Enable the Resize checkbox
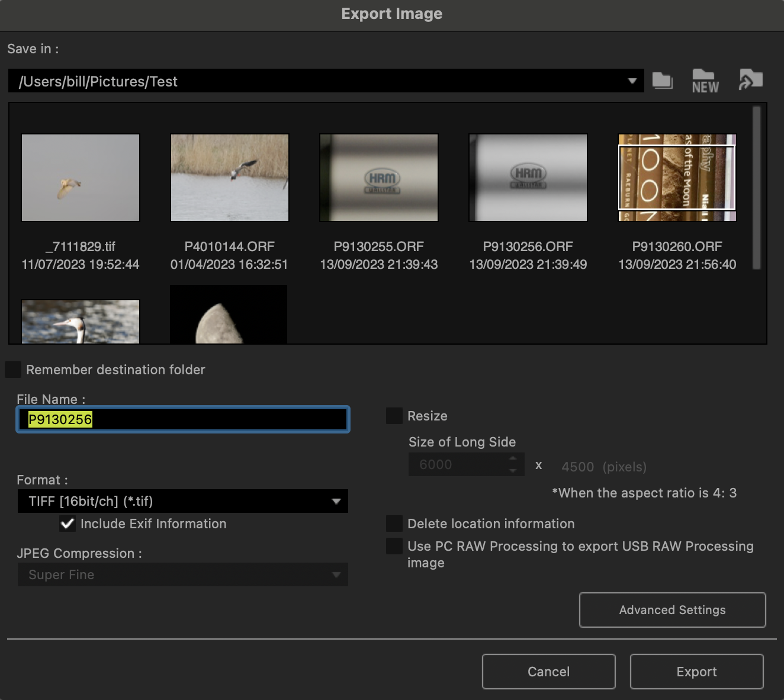This screenshot has width=784, height=700. [x=394, y=416]
